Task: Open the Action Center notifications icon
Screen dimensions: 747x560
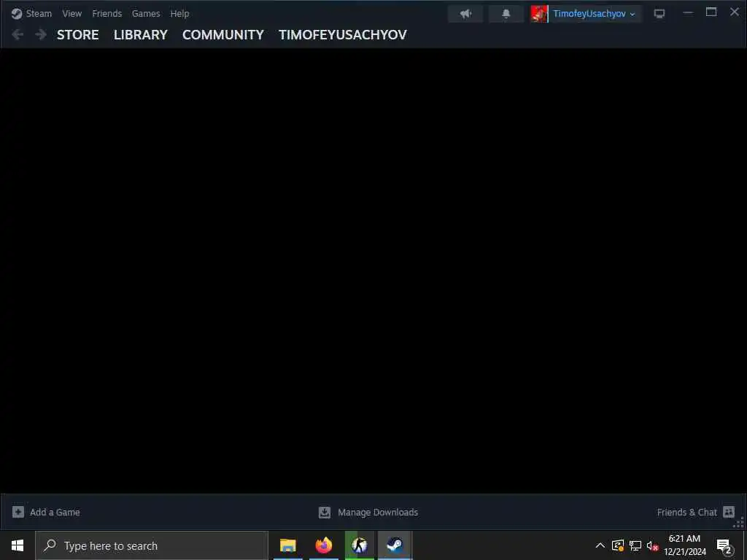Action: 724,546
